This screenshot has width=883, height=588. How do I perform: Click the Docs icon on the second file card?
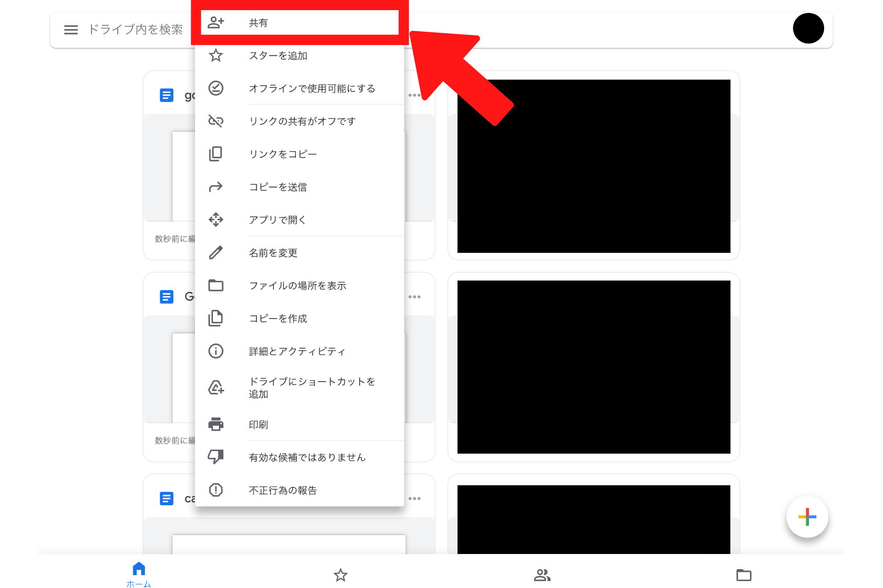[166, 297]
